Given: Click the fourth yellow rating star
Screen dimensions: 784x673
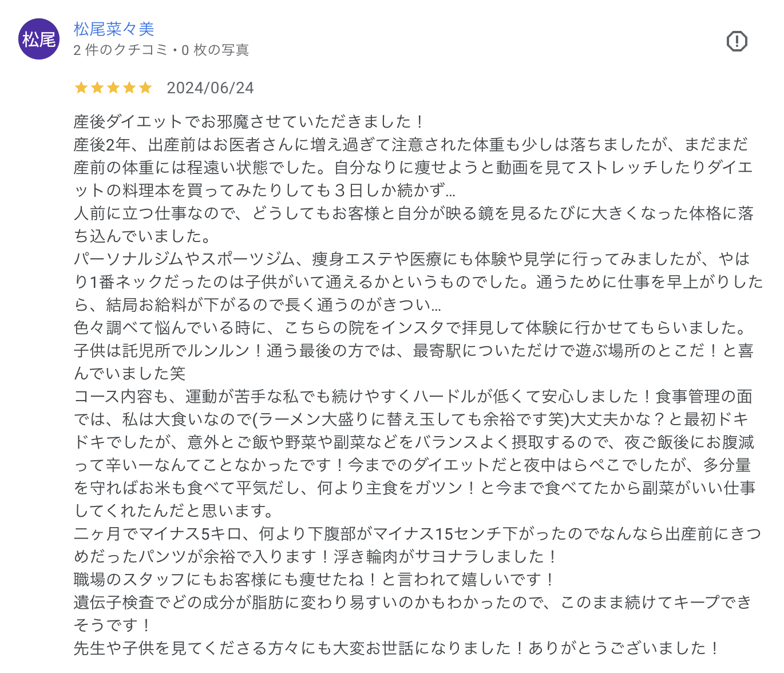Looking at the screenshot, I should [129, 88].
